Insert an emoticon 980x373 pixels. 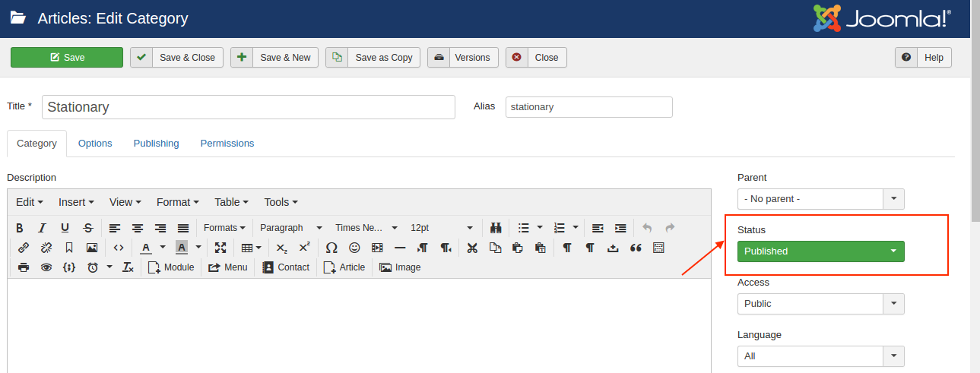tap(354, 248)
